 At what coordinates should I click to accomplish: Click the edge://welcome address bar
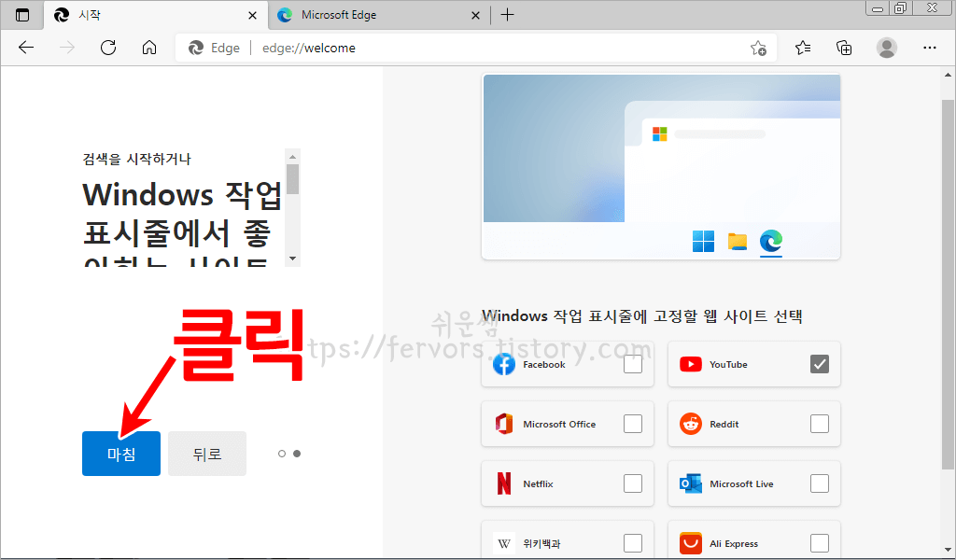pos(475,48)
